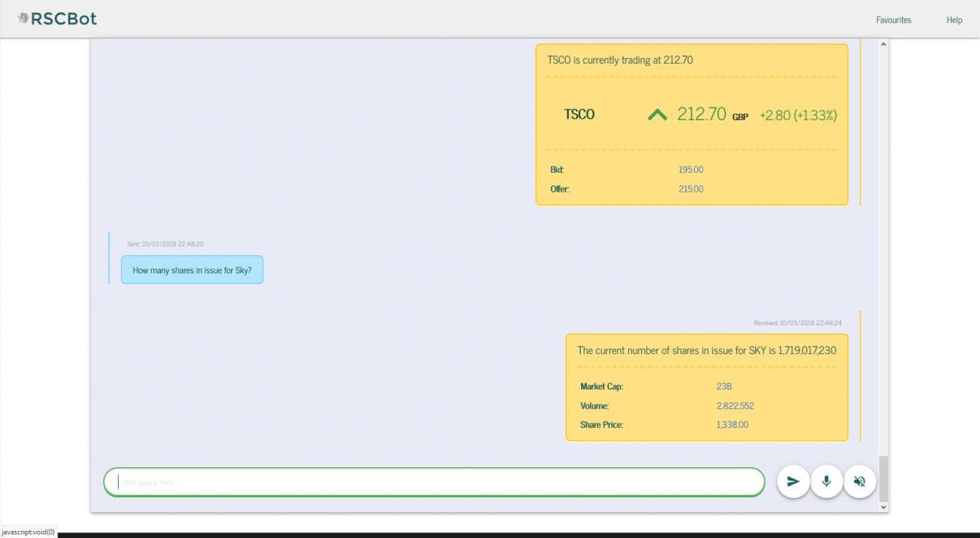This screenshot has width=980, height=538.
Task: Click the Share Price label
Action: [x=601, y=425]
